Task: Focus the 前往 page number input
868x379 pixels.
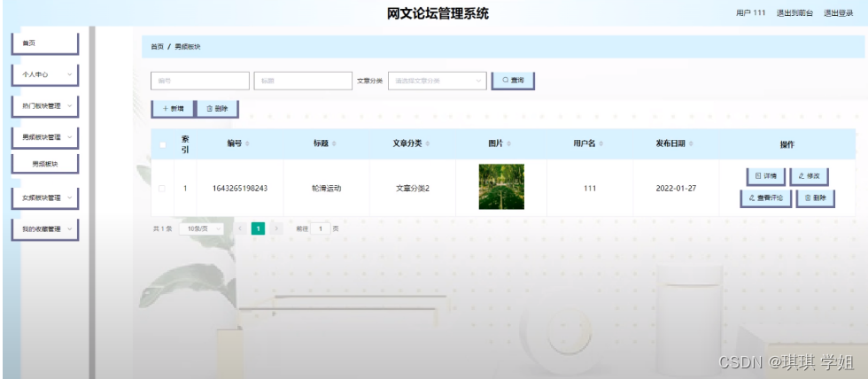Action: click(321, 228)
